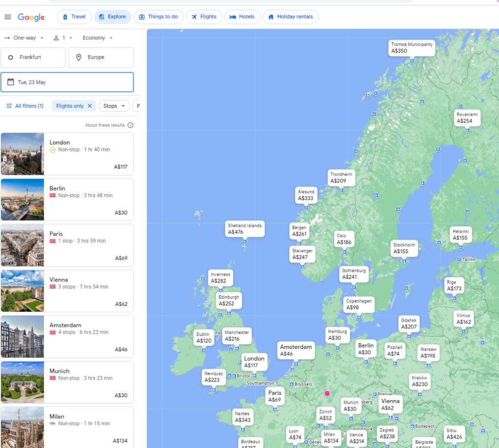Select the Holiday rentals tab
Image resolution: width=499 pixels, height=448 pixels.
coord(290,17)
